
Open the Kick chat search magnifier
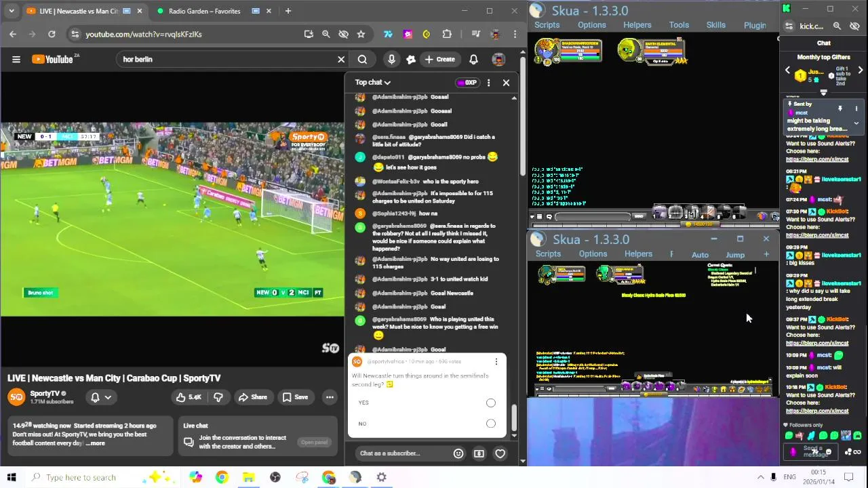(837, 26)
